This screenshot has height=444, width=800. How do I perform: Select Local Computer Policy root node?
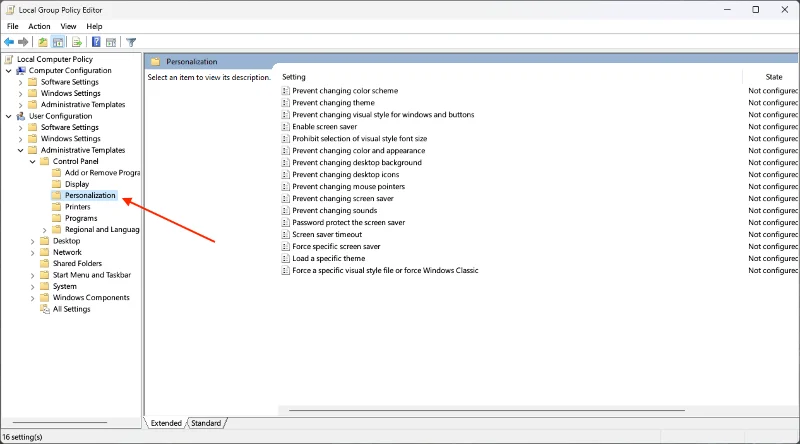(55, 59)
